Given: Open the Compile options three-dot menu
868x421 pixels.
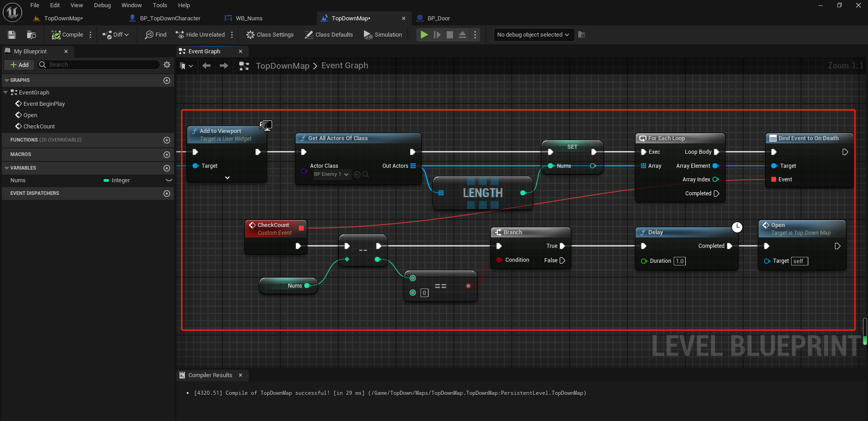Looking at the screenshot, I should pyautogui.click(x=90, y=35).
